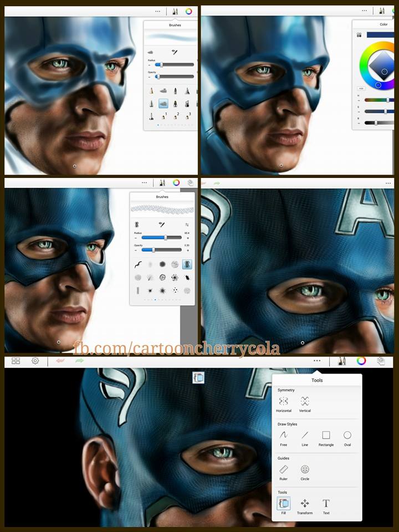Toggle Vertical symmetry in Tools popup
Image resolution: width=399 pixels, height=532 pixels.
tap(305, 404)
